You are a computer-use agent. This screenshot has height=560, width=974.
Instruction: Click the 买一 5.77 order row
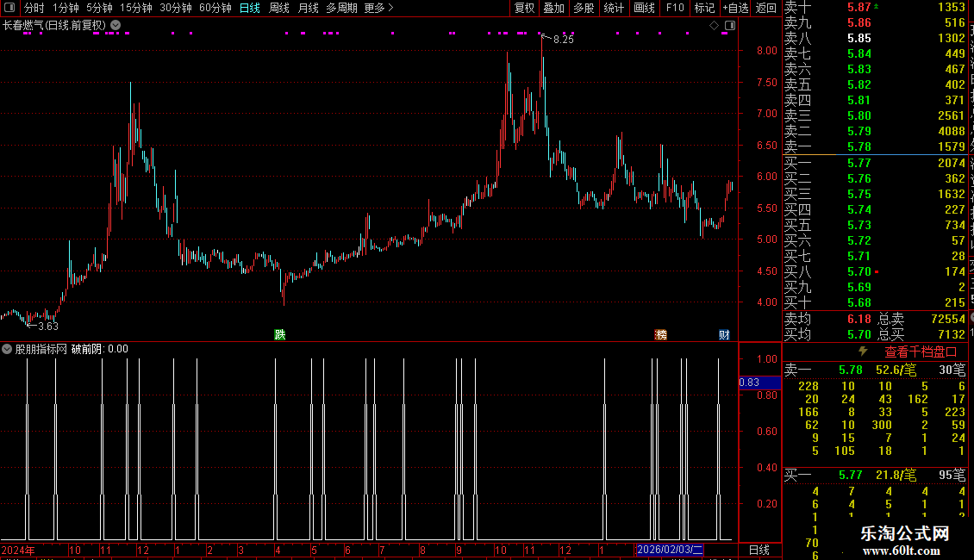click(x=875, y=163)
